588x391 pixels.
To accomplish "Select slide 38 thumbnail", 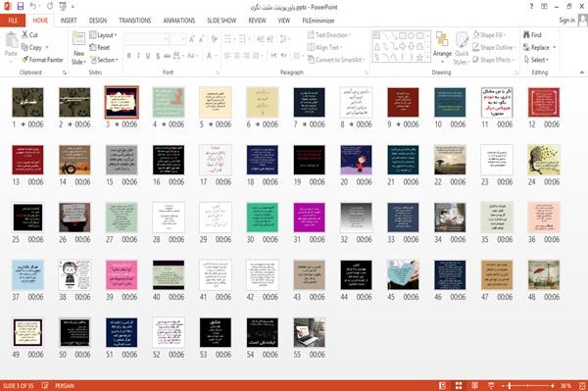I will [74, 274].
